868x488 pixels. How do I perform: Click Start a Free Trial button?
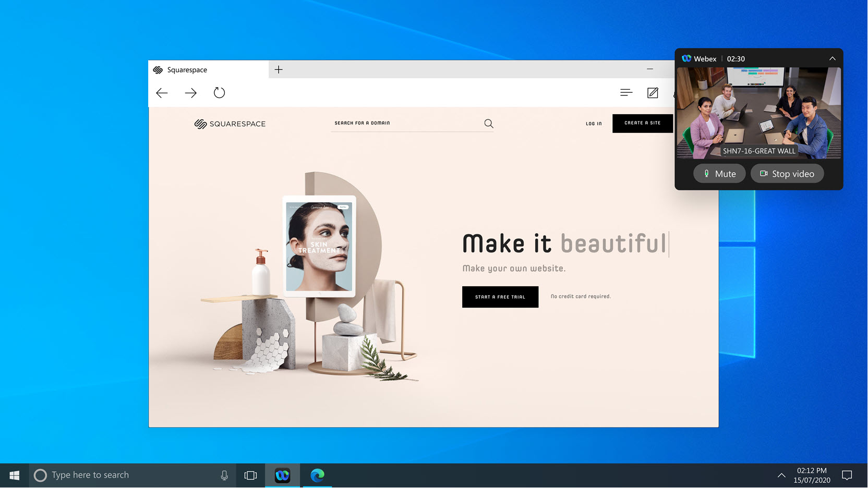click(500, 297)
